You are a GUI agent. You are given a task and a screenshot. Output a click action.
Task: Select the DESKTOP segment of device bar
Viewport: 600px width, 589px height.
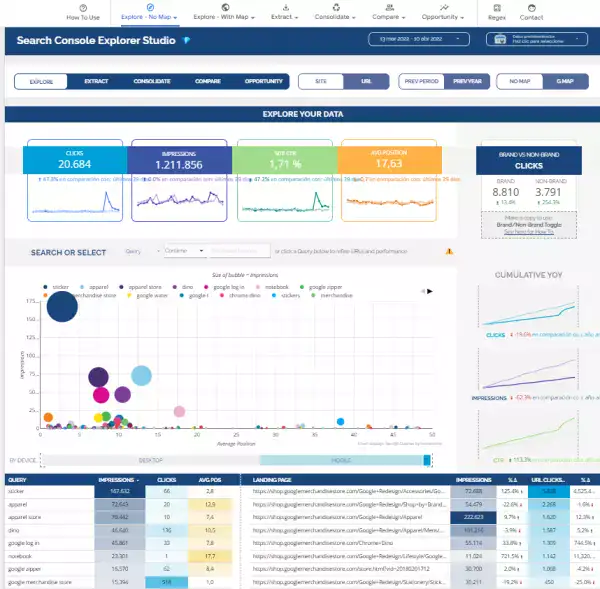(x=150, y=460)
